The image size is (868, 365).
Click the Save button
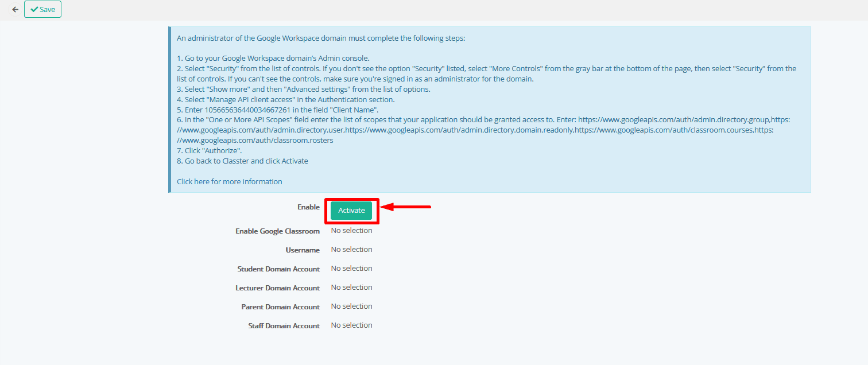[x=42, y=9]
